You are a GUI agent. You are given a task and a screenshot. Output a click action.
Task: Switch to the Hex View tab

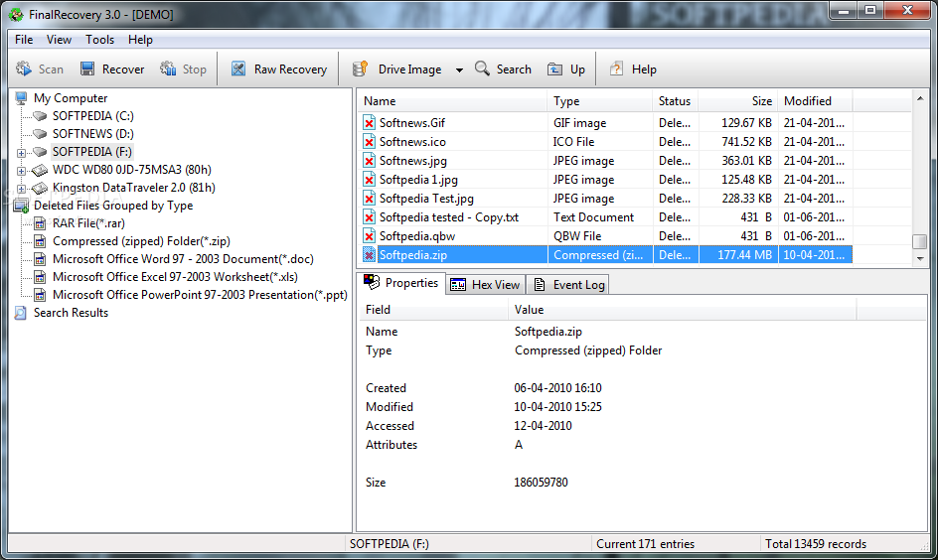[485, 285]
